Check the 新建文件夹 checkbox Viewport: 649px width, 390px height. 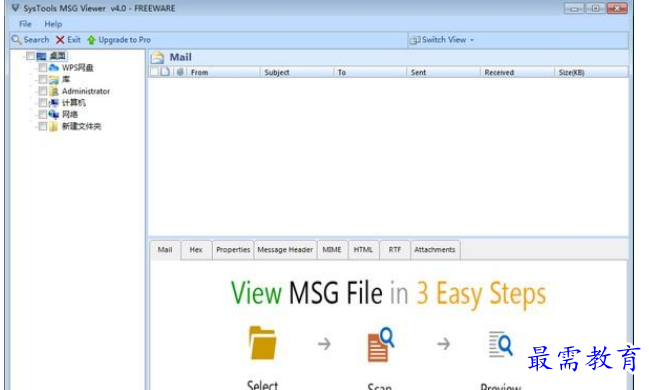(x=43, y=126)
